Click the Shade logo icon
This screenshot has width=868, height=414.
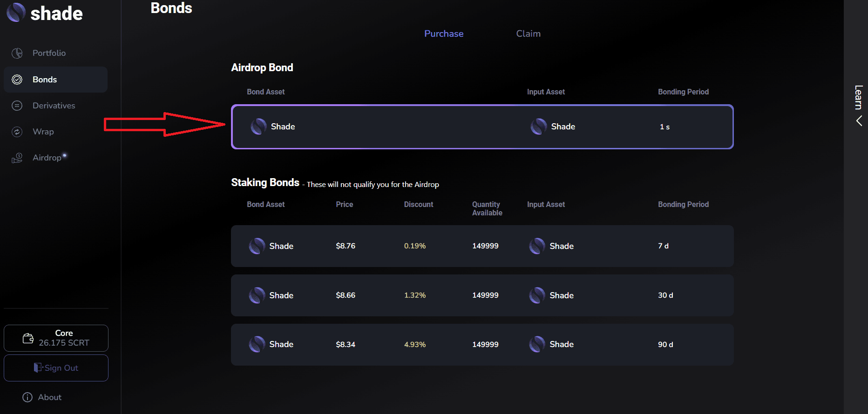pyautogui.click(x=16, y=13)
